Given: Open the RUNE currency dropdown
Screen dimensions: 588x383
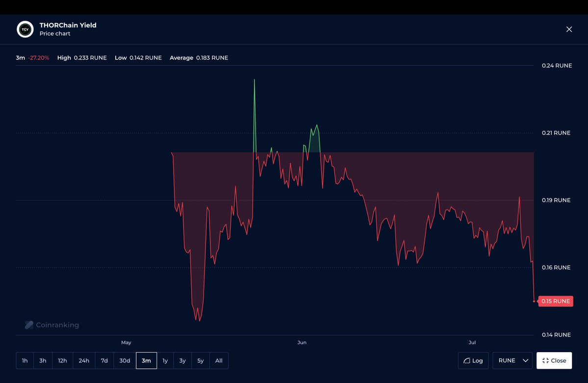Looking at the screenshot, I should (512, 360).
